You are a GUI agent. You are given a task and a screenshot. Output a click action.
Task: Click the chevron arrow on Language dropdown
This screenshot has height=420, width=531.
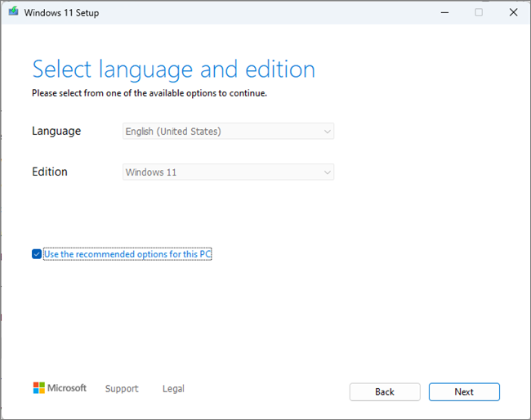[x=327, y=131]
